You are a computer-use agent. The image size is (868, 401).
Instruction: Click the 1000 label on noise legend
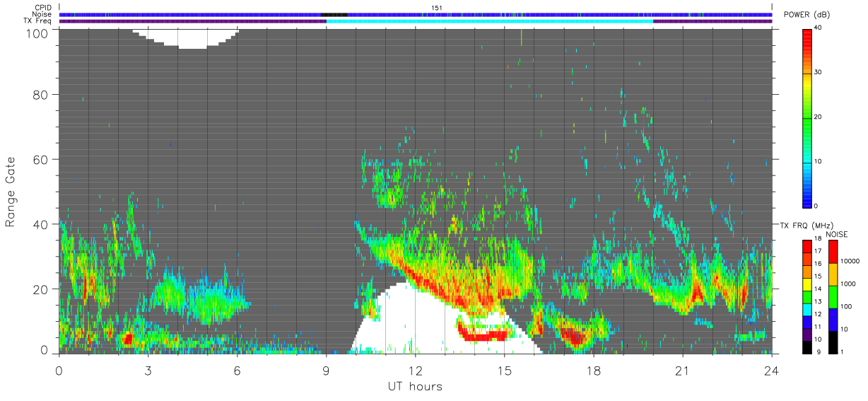pyautogui.click(x=847, y=284)
